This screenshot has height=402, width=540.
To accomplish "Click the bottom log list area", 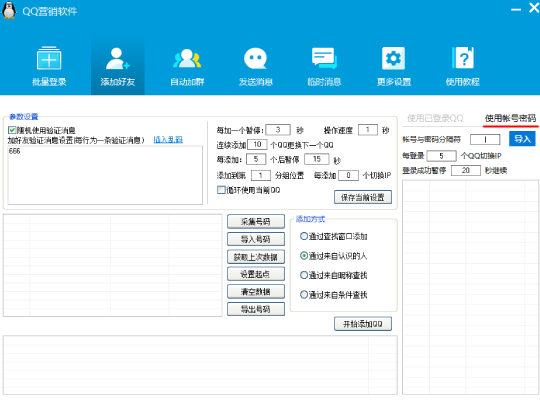I will [200, 365].
